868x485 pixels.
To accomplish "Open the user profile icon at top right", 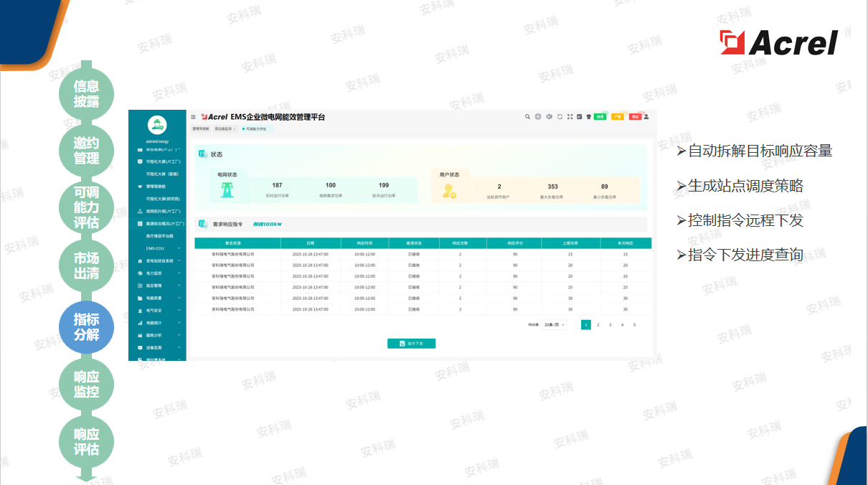I will (x=646, y=116).
